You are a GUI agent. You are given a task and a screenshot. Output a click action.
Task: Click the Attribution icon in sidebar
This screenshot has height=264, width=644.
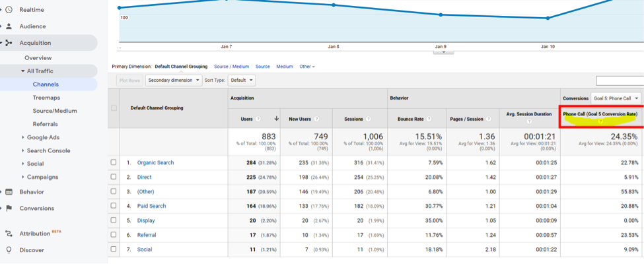9,234
